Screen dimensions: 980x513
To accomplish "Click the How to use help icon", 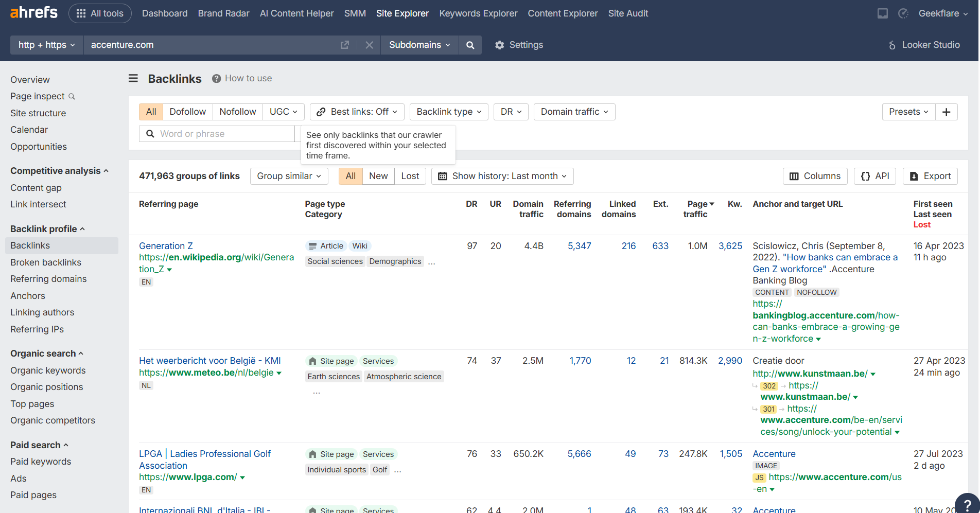I will click(x=217, y=78).
